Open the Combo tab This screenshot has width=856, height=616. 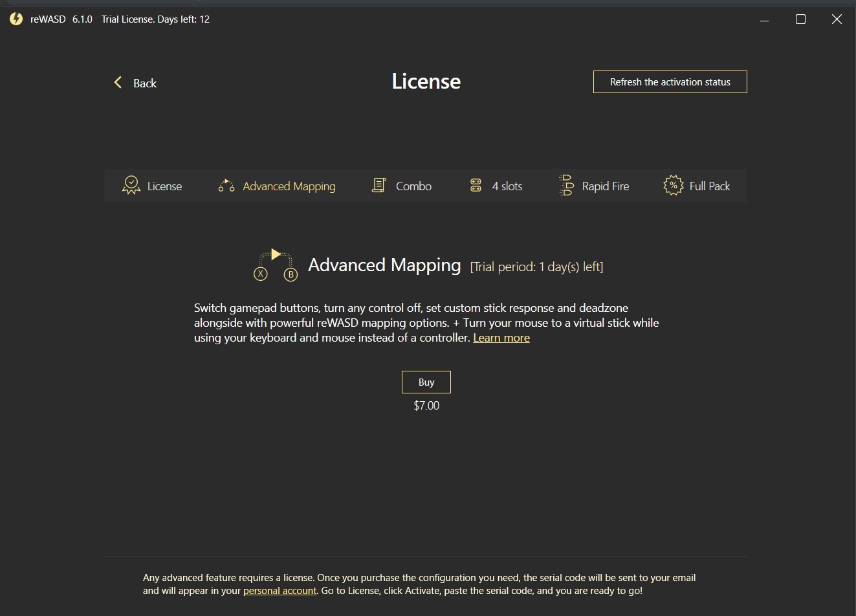[x=402, y=186]
